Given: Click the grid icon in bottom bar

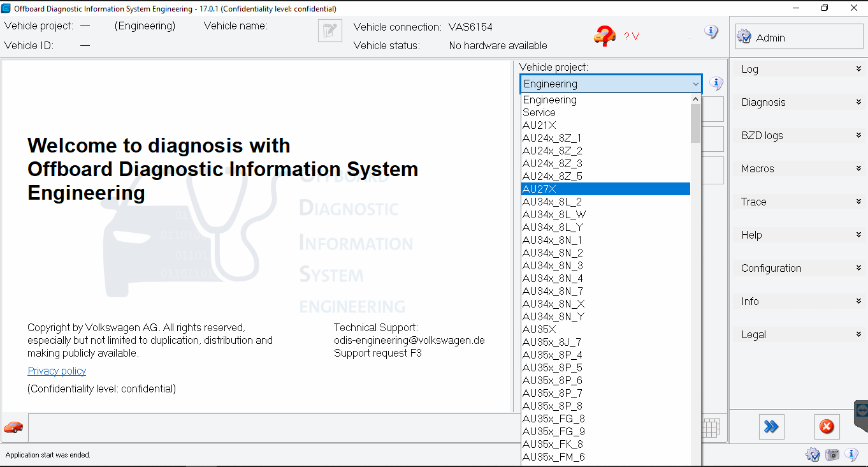Looking at the screenshot, I should coord(711,427).
